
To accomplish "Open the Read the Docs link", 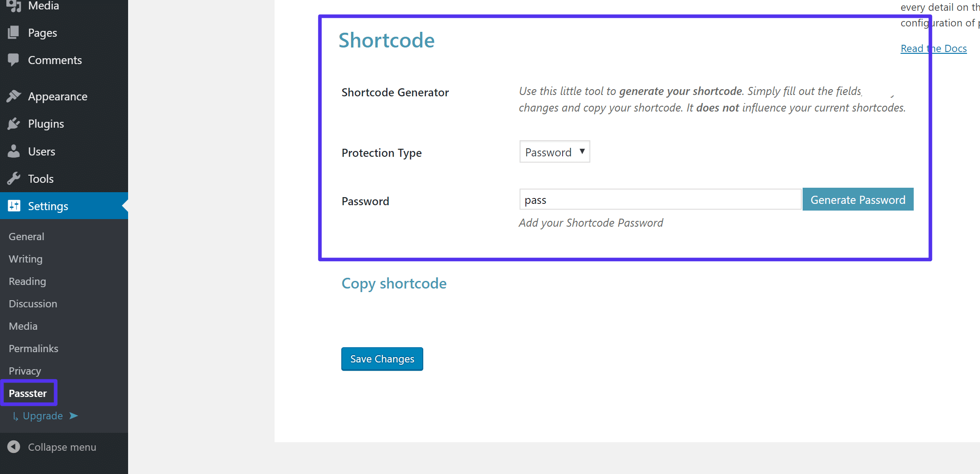I will click(x=933, y=48).
